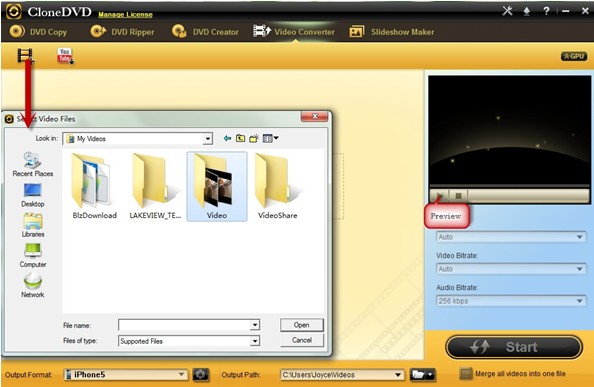The image size is (594, 387).
Task: Open output format settings gear
Action: (x=200, y=375)
